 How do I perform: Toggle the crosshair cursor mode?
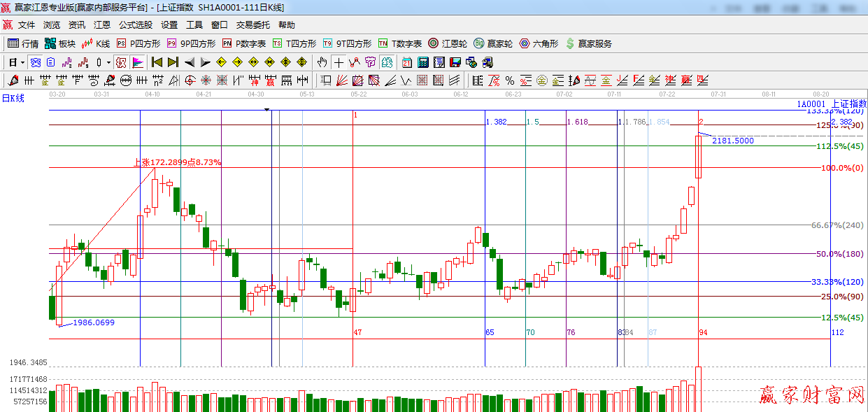339,62
